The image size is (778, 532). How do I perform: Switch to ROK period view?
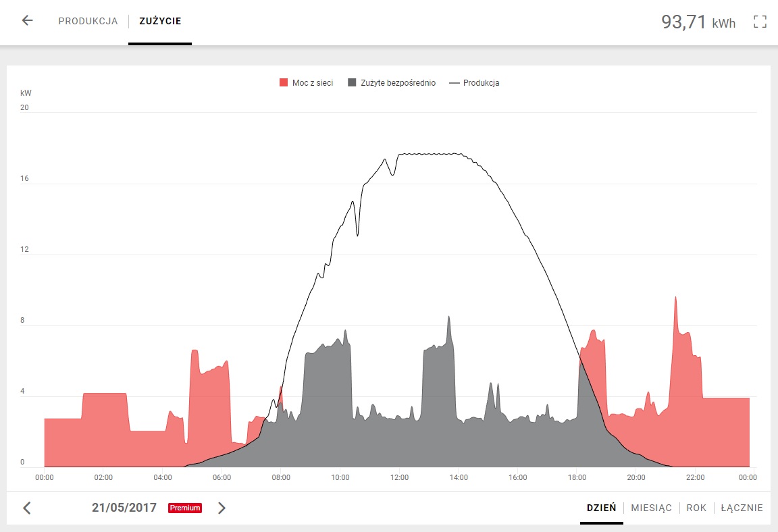pyautogui.click(x=696, y=508)
